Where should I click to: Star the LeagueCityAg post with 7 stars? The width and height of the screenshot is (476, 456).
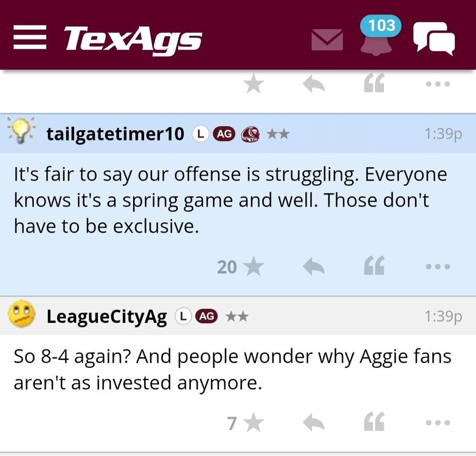[x=254, y=423]
